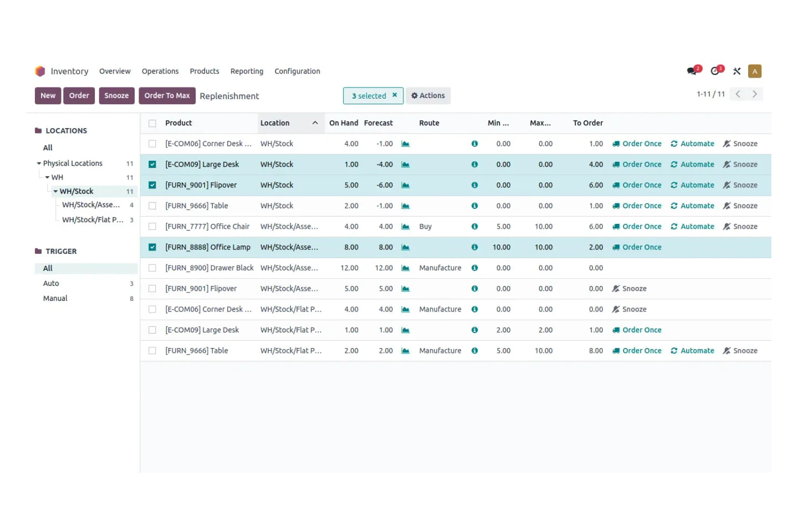Open the debug tools wrench icon
798x532 pixels.
(x=736, y=71)
